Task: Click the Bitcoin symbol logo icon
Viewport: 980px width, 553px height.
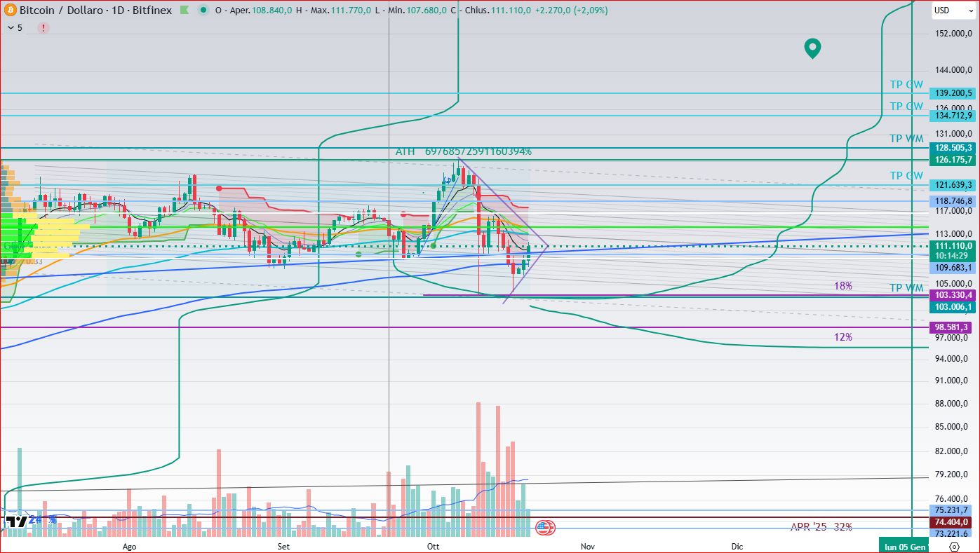Action: 9,11
